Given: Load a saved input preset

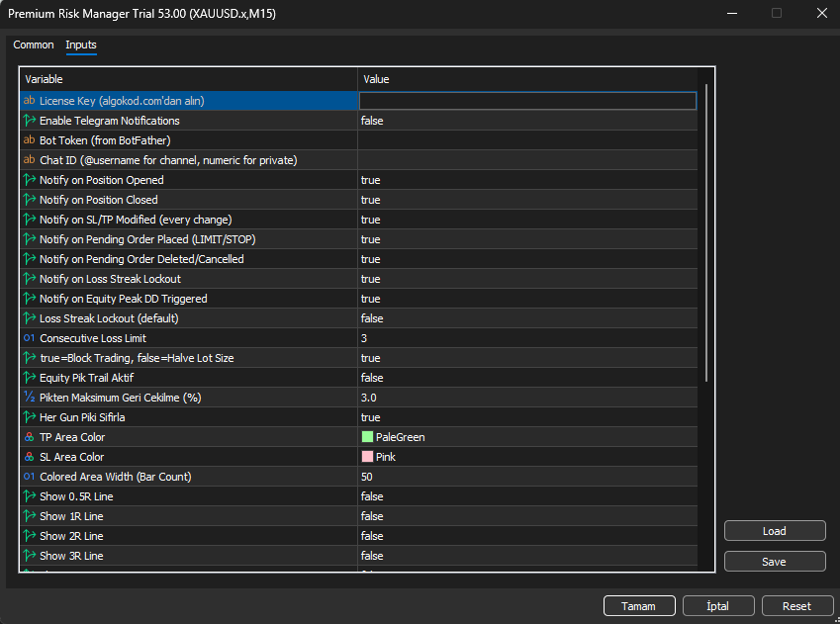Looking at the screenshot, I should (x=775, y=531).
